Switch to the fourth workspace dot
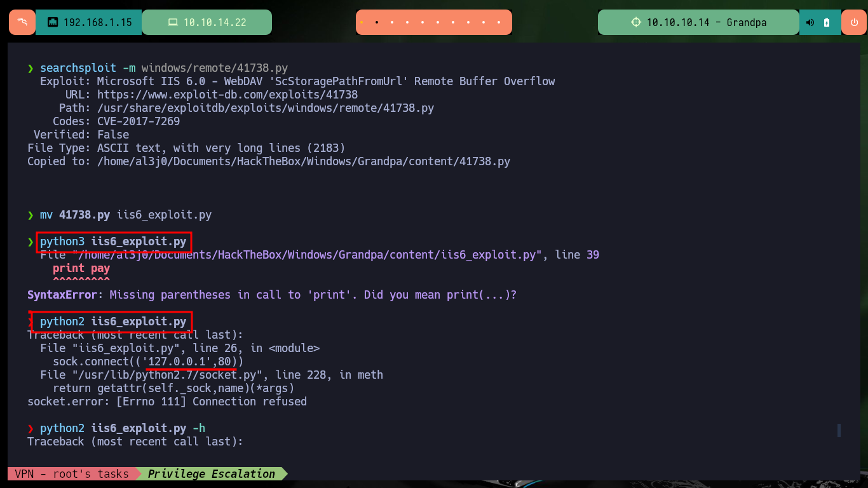Viewport: 868px width, 488px height. click(x=407, y=22)
